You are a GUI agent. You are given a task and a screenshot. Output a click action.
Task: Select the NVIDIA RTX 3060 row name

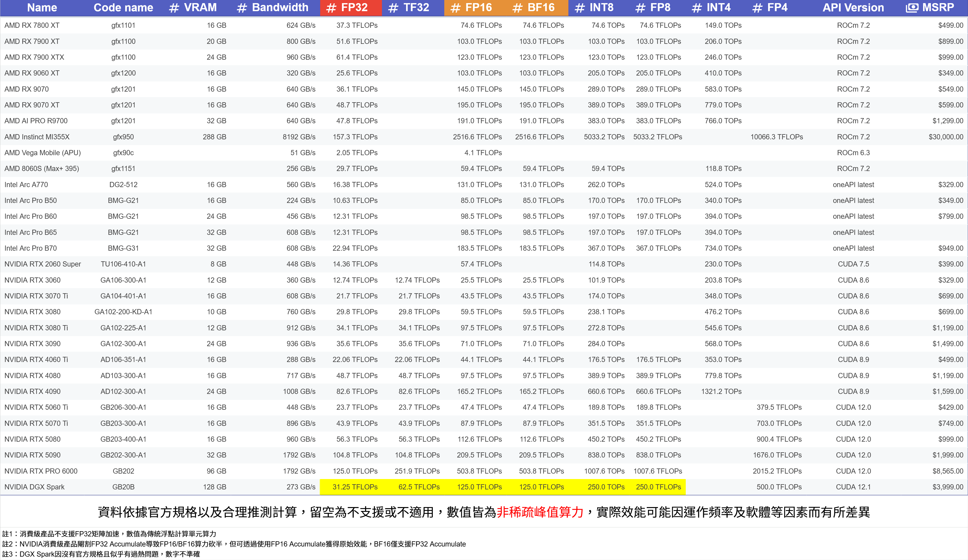pyautogui.click(x=32, y=280)
